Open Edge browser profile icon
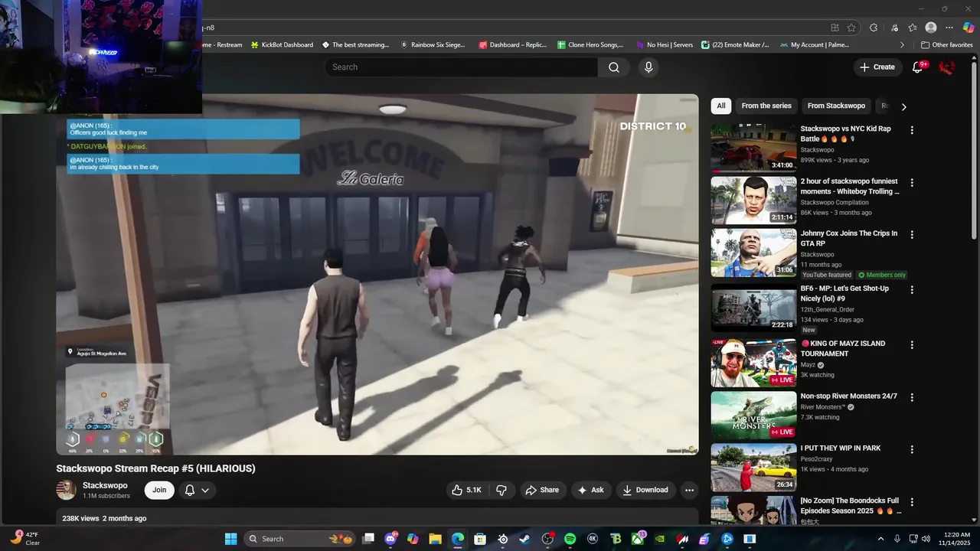Image resolution: width=980 pixels, height=551 pixels. click(x=931, y=28)
